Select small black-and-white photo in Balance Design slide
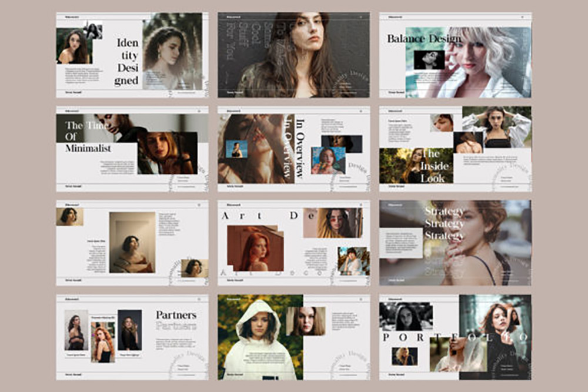The height and width of the screenshot is (392, 588). pyautogui.click(x=429, y=60)
